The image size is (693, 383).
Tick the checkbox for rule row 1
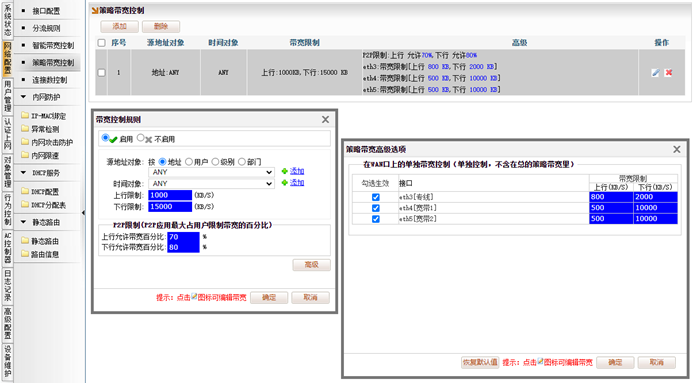click(x=102, y=72)
